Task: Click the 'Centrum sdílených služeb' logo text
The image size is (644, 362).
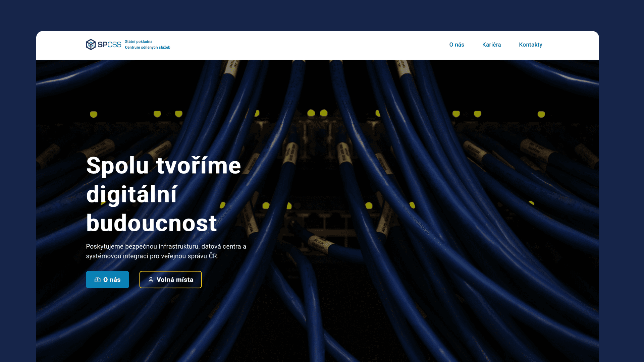Action: pyautogui.click(x=148, y=48)
